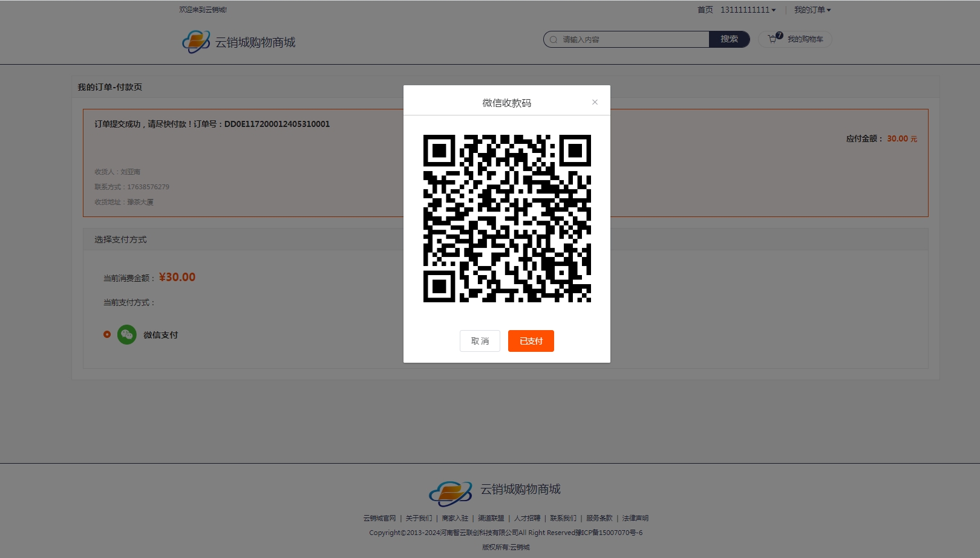Open the 商家入驻 footer link

[x=455, y=518]
